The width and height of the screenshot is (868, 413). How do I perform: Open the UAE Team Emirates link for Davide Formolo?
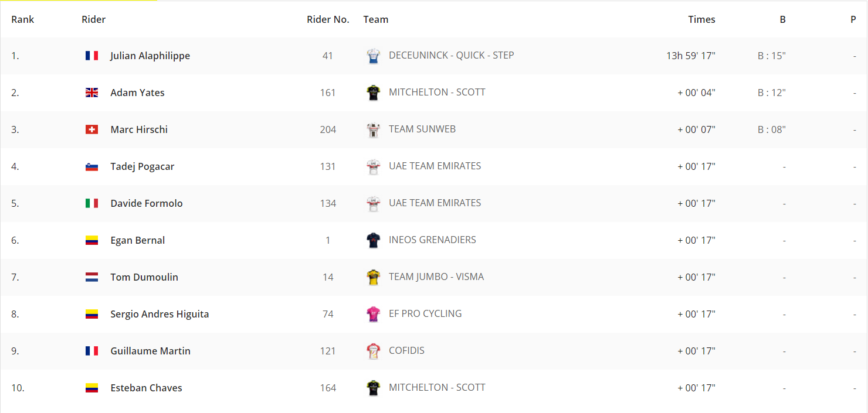coord(435,203)
